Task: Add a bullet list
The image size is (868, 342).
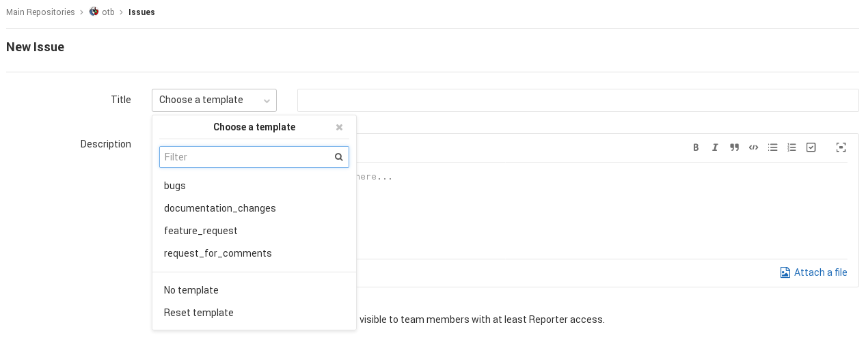Action: tap(772, 147)
